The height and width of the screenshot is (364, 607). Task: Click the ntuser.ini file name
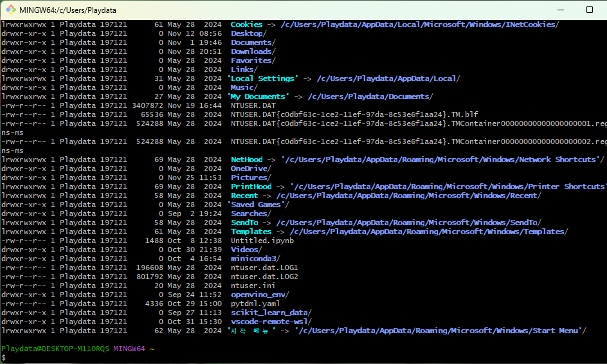(x=253, y=286)
